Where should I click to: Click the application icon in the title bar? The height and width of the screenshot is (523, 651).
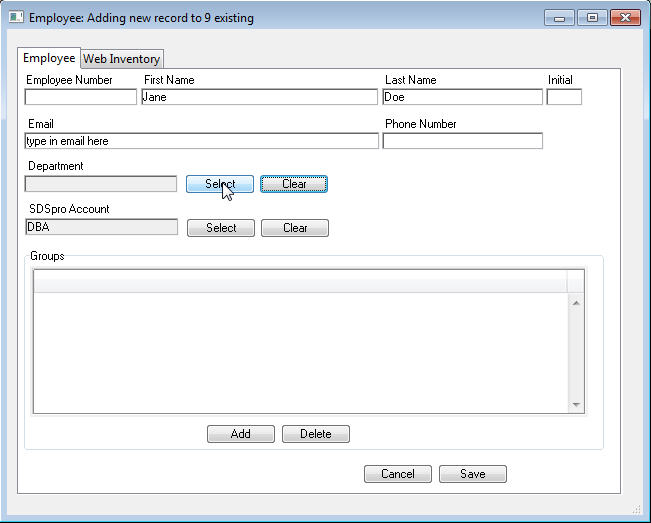click(x=16, y=18)
